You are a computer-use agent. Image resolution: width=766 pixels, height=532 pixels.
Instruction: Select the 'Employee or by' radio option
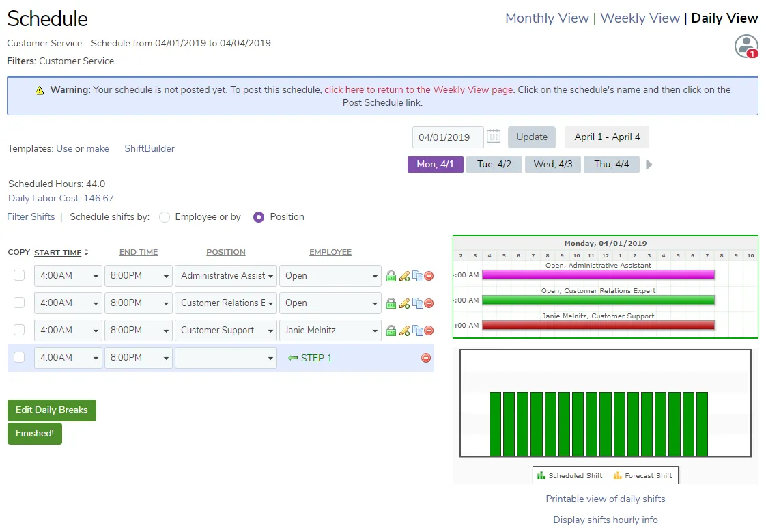click(x=165, y=217)
